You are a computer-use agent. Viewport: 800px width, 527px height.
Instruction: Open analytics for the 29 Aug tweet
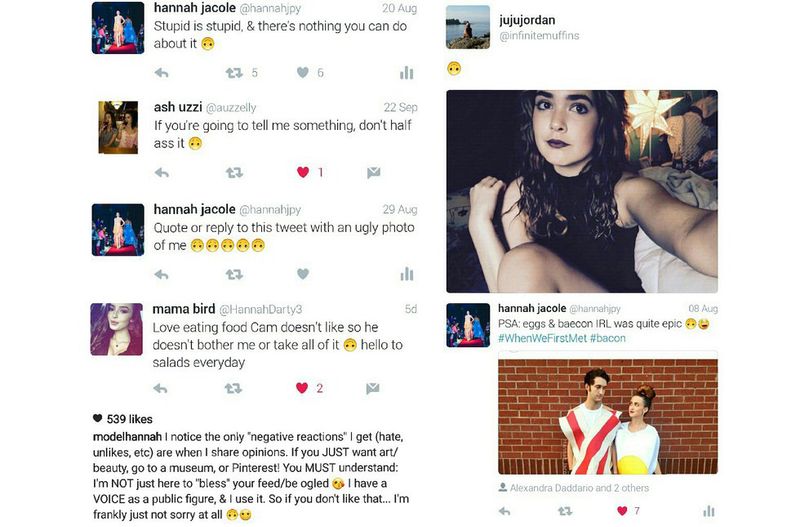click(407, 274)
